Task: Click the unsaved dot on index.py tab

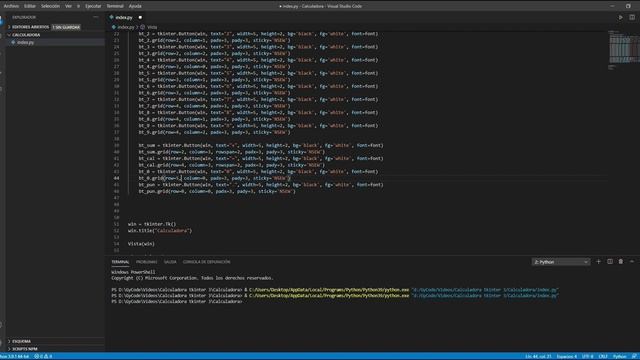Action: tap(140, 18)
